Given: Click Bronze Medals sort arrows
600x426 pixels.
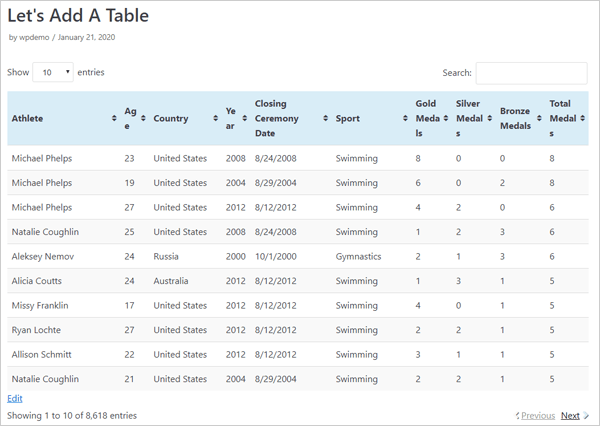Looking at the screenshot, I should pyautogui.click(x=538, y=119).
